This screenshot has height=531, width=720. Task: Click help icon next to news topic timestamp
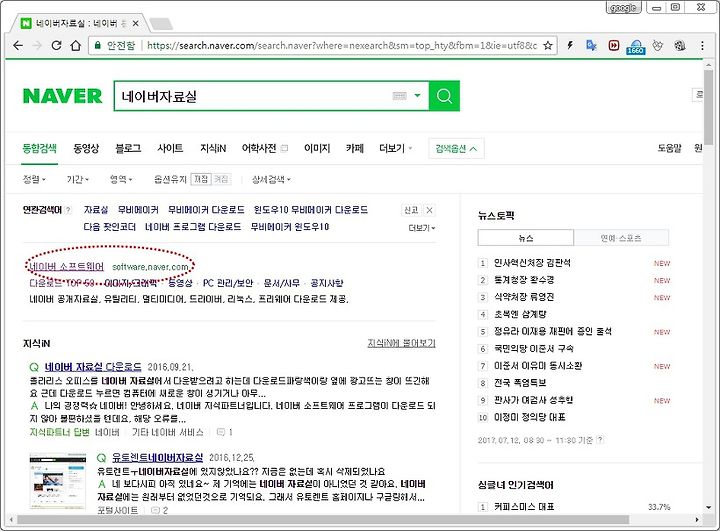[600, 440]
